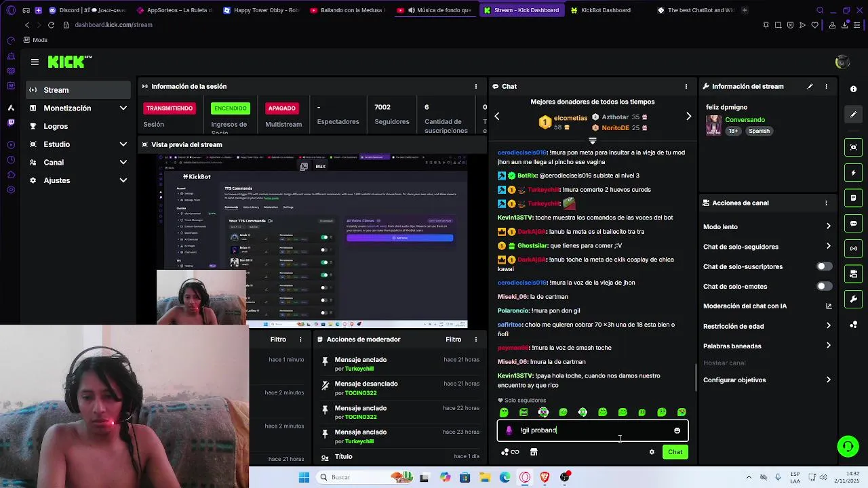
Task: Open the shop icon below chat input
Action: [x=534, y=452]
